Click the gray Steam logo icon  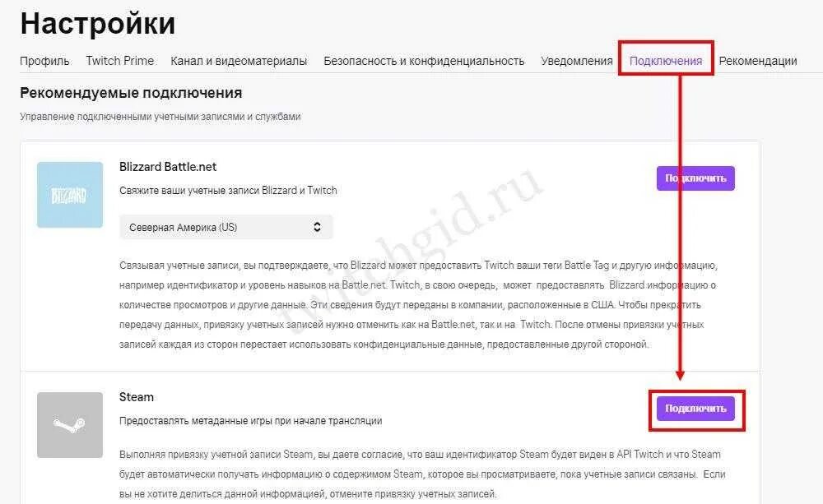(x=70, y=425)
